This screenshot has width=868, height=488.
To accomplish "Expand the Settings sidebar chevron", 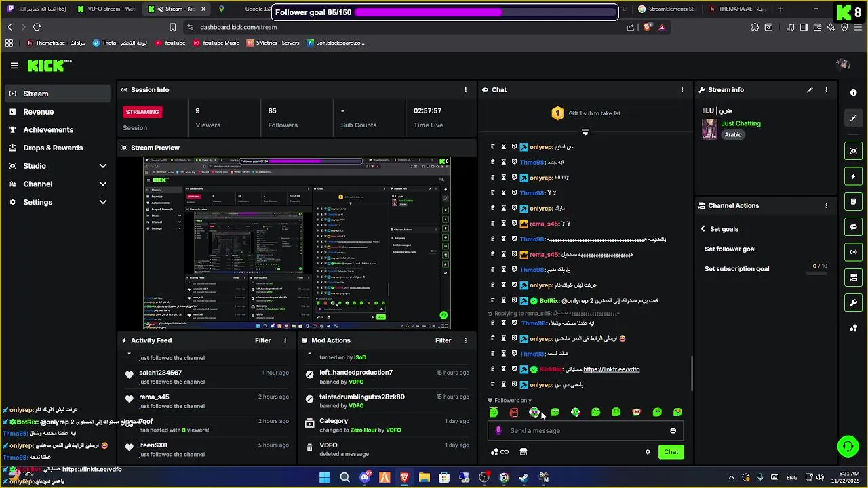I will 103,202.
